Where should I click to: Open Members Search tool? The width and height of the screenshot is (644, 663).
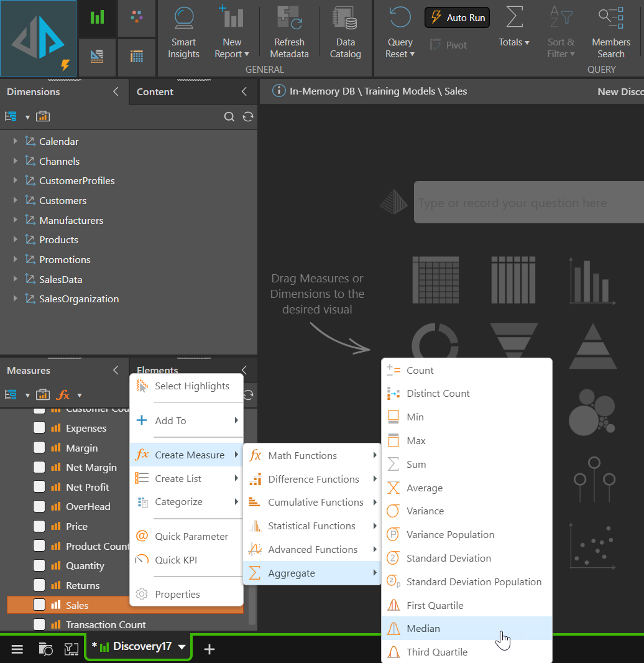pyautogui.click(x=610, y=18)
